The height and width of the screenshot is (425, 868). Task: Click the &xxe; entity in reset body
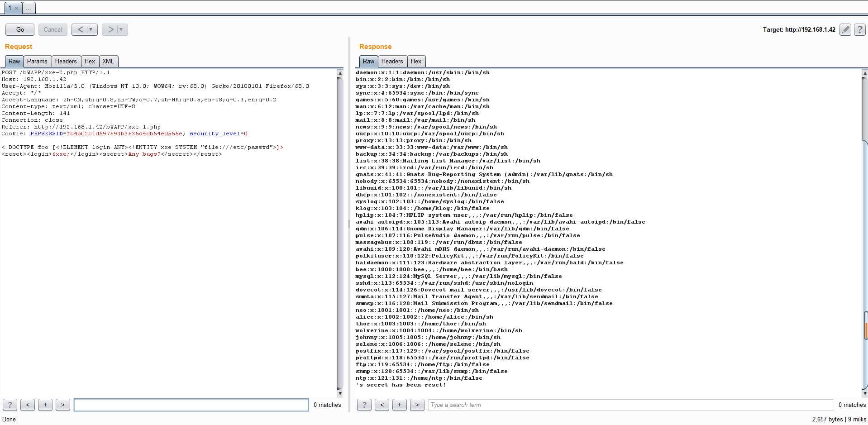tap(61, 154)
